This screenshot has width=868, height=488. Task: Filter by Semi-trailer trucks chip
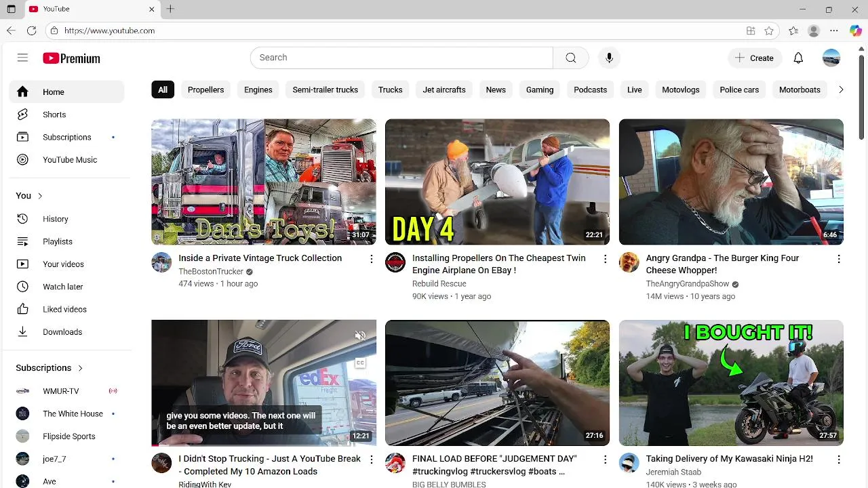pyautogui.click(x=325, y=89)
